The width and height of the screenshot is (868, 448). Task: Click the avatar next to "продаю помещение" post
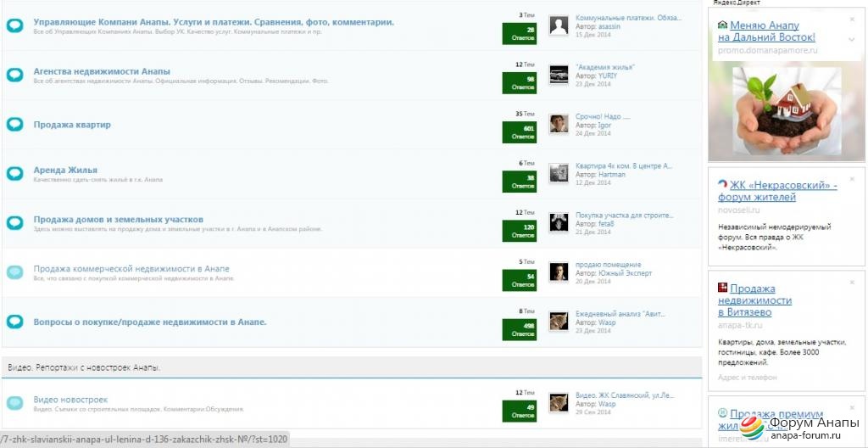pos(559,272)
